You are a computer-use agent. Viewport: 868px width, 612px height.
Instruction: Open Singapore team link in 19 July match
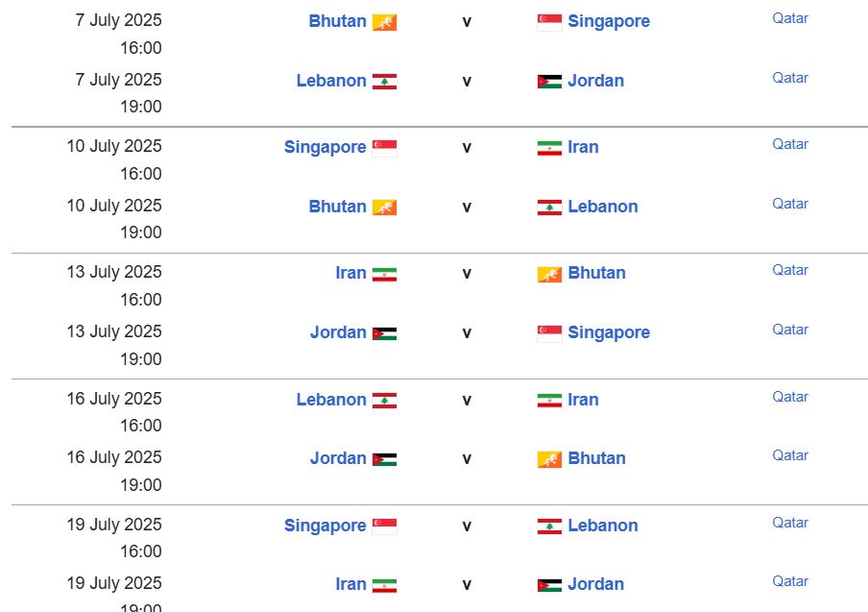[x=325, y=526]
